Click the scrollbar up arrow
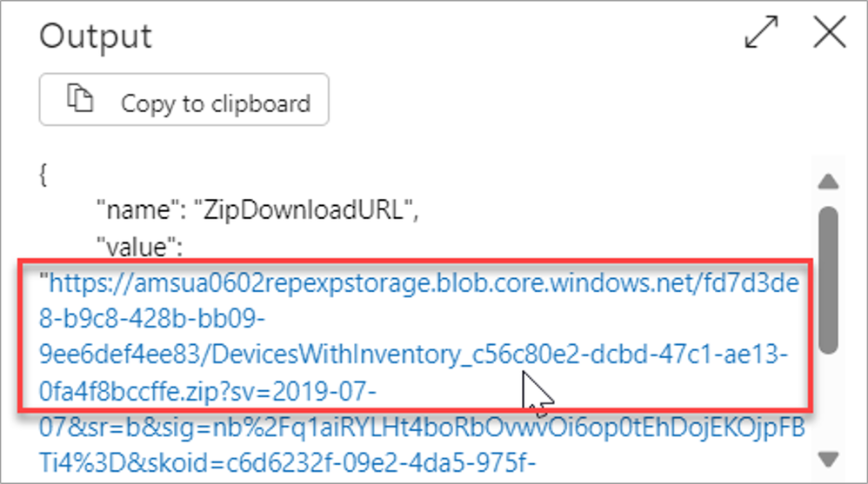868x484 pixels. click(x=828, y=182)
